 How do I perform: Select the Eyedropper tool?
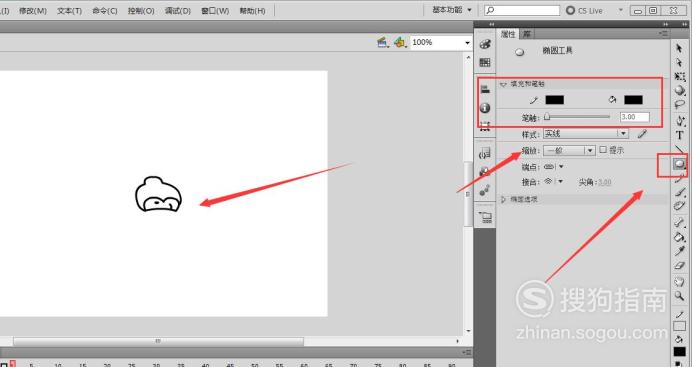pos(680,251)
